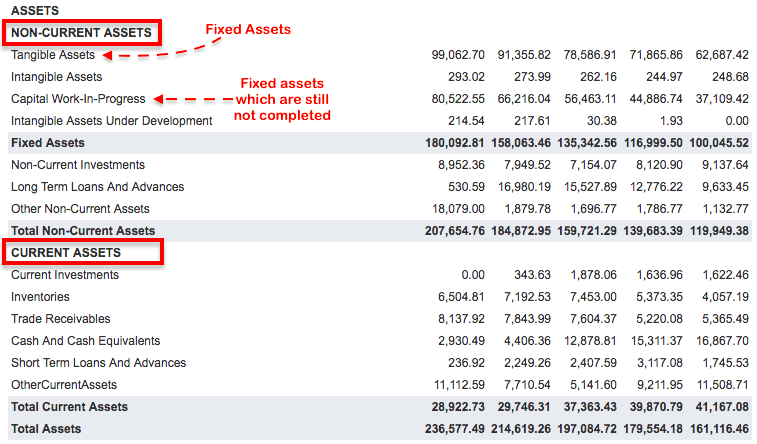
Task: Click the Inventories row label
Action: [40, 297]
